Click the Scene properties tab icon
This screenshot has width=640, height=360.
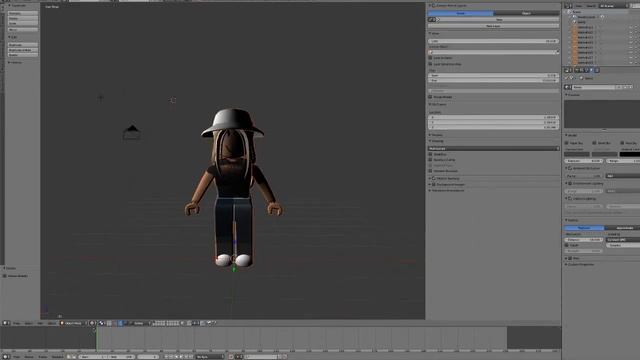pyautogui.click(x=587, y=70)
